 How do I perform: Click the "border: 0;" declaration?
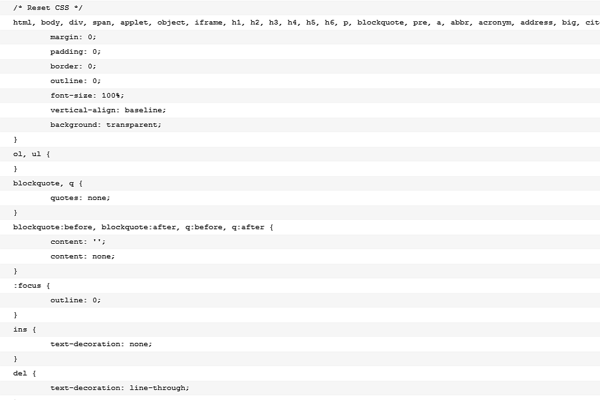click(73, 66)
